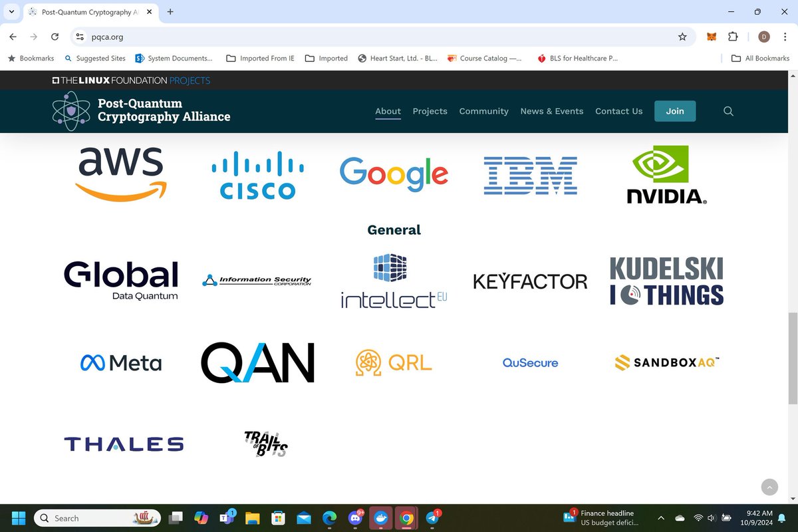Click the scroll-to-top arrow button
The height and width of the screenshot is (532, 798).
769,487
